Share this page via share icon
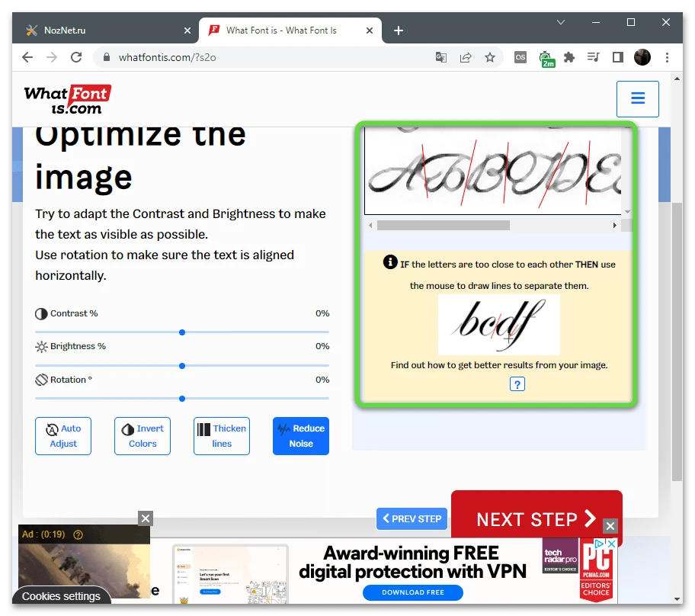Image resolution: width=695 pixels, height=616 pixels. [x=466, y=57]
